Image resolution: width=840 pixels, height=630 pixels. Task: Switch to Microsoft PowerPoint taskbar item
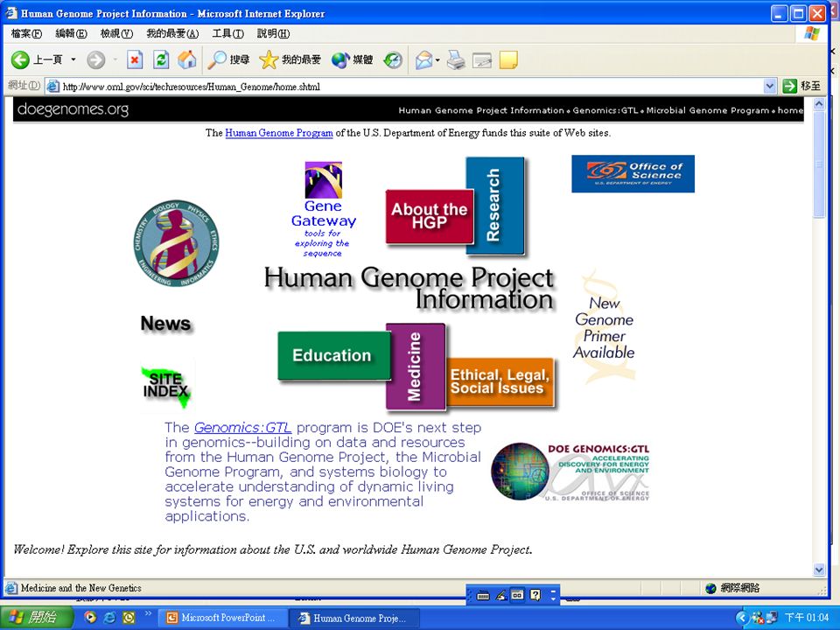[223, 618]
